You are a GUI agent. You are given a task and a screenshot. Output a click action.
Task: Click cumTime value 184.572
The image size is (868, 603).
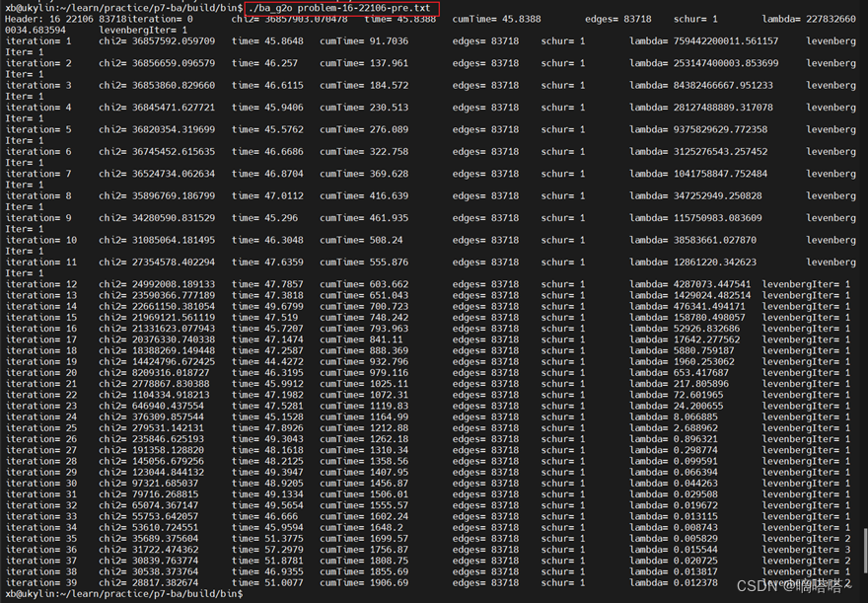tap(390, 86)
